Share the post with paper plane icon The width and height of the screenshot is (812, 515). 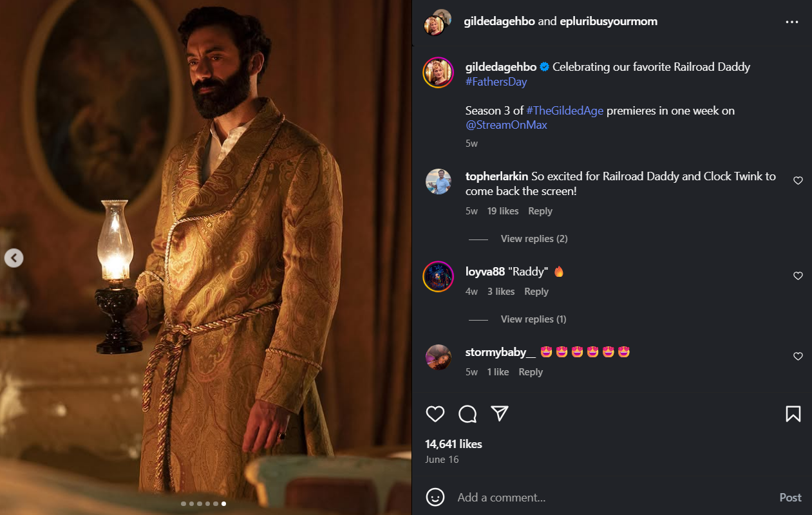pos(500,413)
